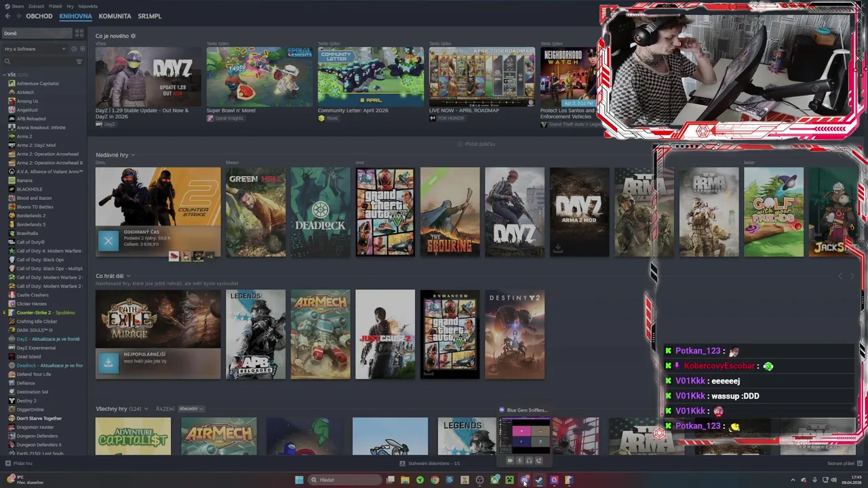
Task: Open the DayZ Arma 2 Mod download icon
Action: (x=557, y=249)
